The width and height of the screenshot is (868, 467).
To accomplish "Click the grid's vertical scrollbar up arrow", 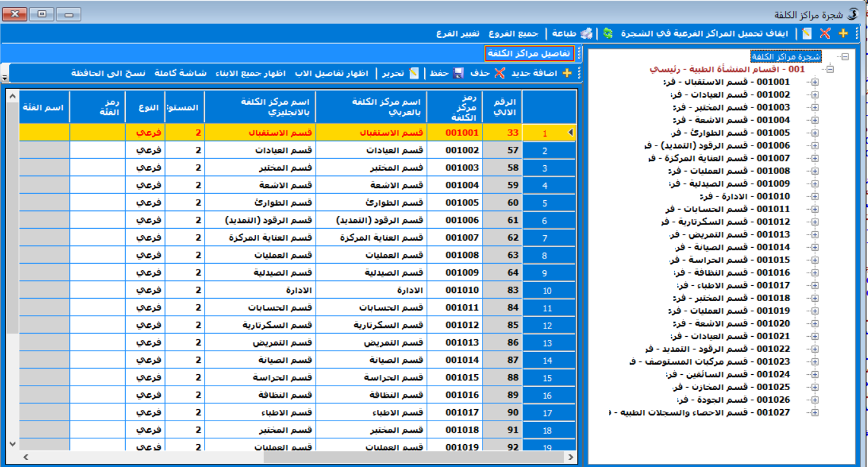I will pos(13,97).
